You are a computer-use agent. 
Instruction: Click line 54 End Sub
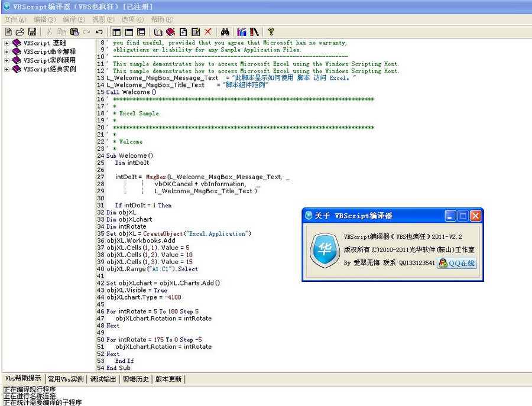click(118, 368)
